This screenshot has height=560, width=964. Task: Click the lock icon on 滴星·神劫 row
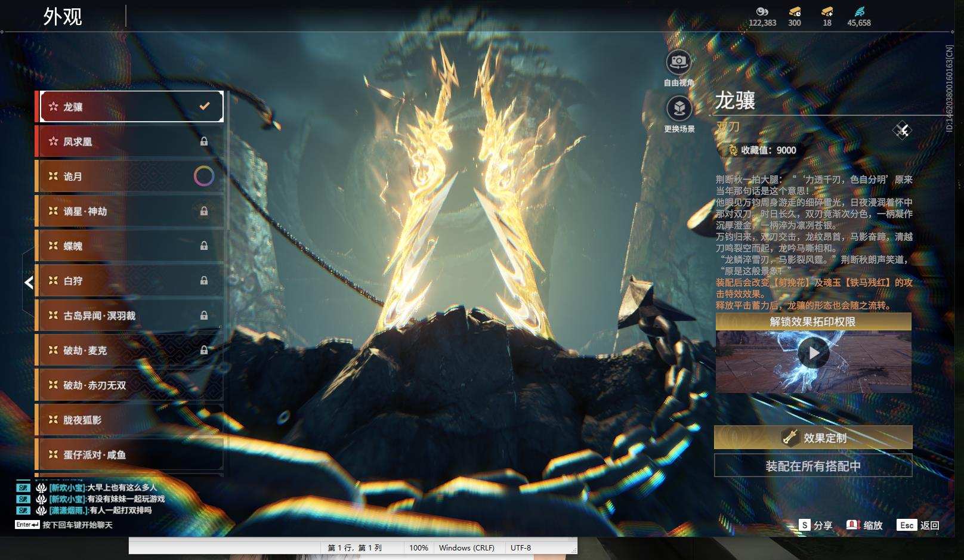point(204,211)
